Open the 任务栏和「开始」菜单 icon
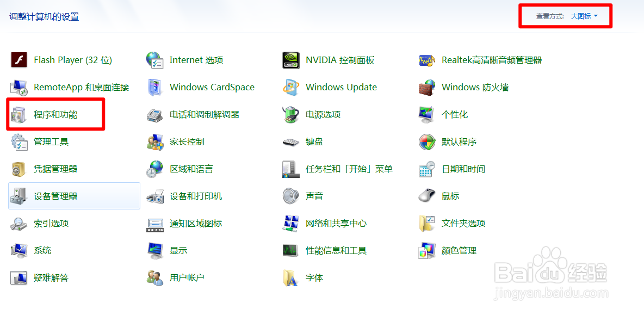Viewport: 644px width, 315px height. pos(291,169)
